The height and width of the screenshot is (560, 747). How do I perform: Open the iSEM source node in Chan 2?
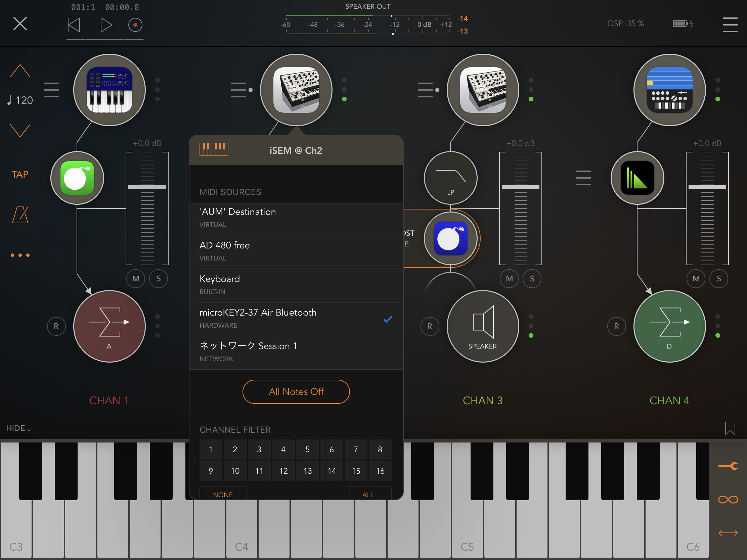tap(296, 90)
